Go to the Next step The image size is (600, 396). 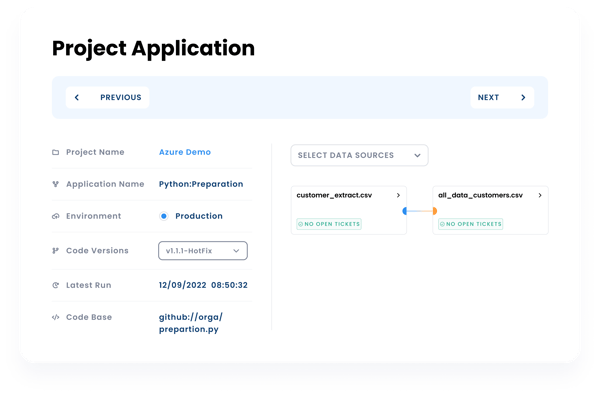tap(502, 98)
